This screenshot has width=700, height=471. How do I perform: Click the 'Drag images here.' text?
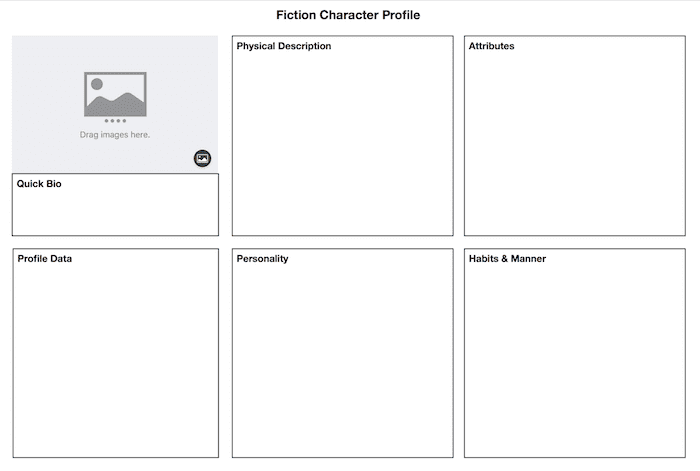point(115,134)
